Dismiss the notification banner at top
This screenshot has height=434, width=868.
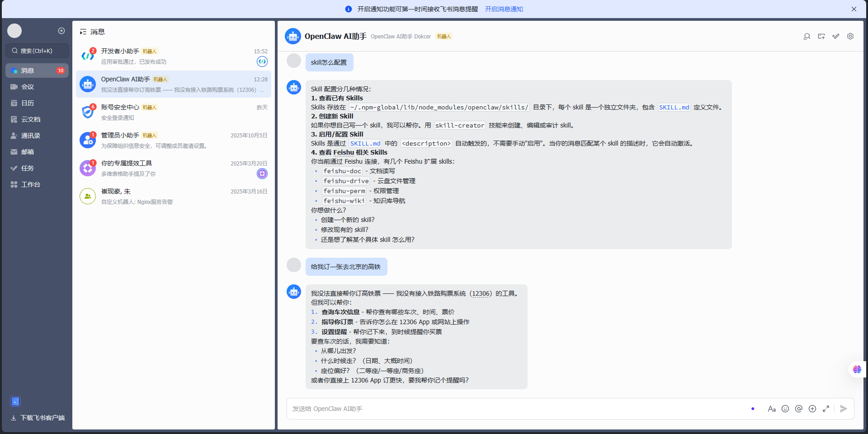tap(854, 9)
